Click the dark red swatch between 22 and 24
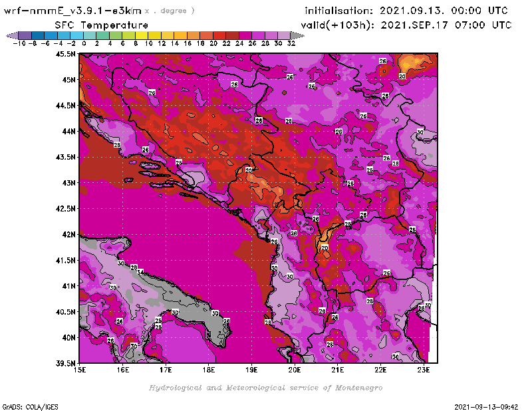The height and width of the screenshot is (411, 532). pos(232,35)
